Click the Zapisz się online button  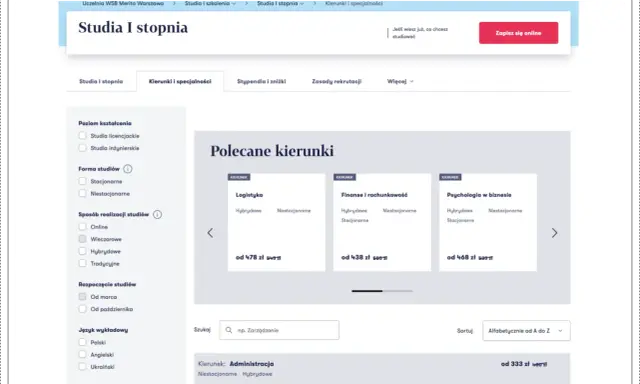click(518, 33)
